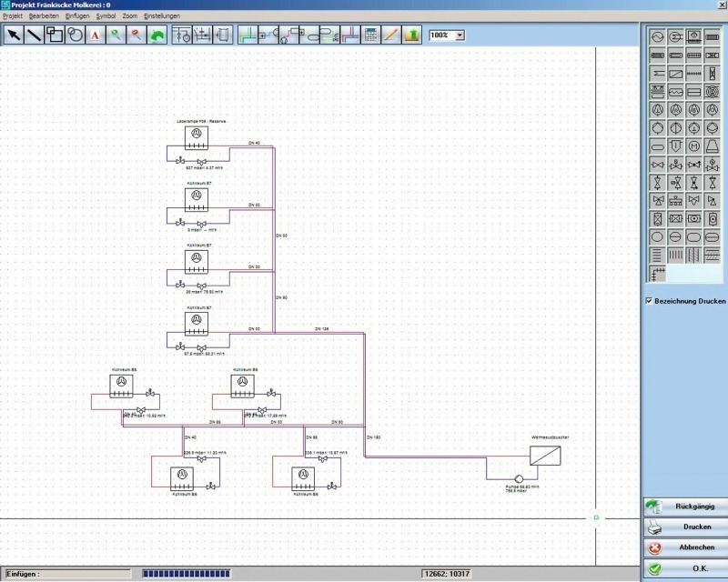The image size is (728, 582).
Task: Click the blue progress bar in status bar
Action: [187, 574]
